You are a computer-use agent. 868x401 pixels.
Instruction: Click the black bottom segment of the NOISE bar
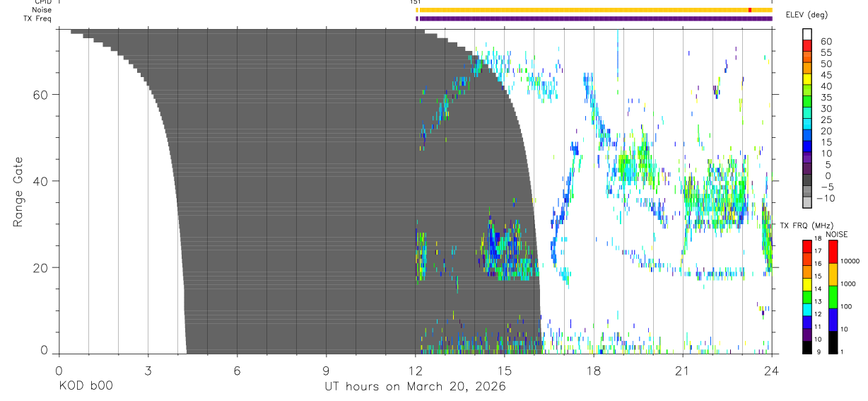point(833,342)
